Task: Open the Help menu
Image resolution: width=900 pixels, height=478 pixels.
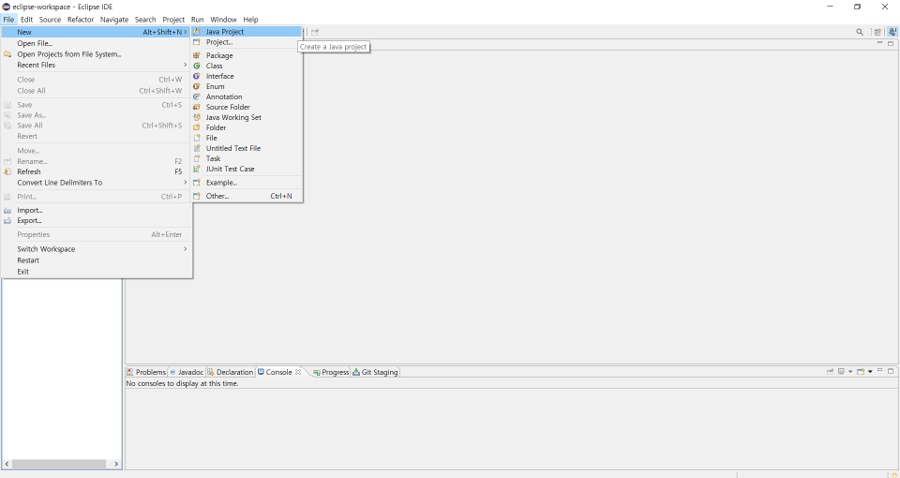Action: (250, 20)
